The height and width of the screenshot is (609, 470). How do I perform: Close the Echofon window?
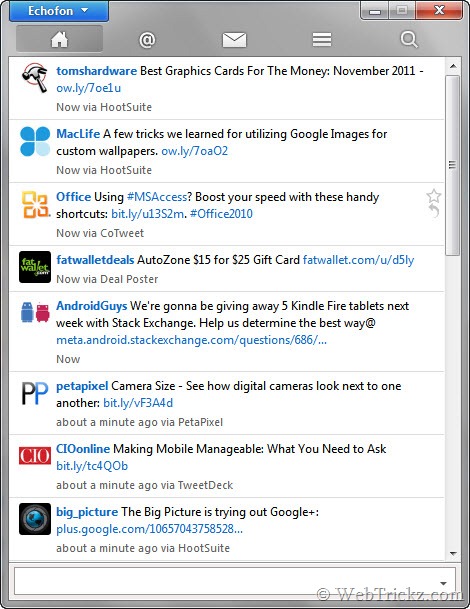tap(439, 10)
